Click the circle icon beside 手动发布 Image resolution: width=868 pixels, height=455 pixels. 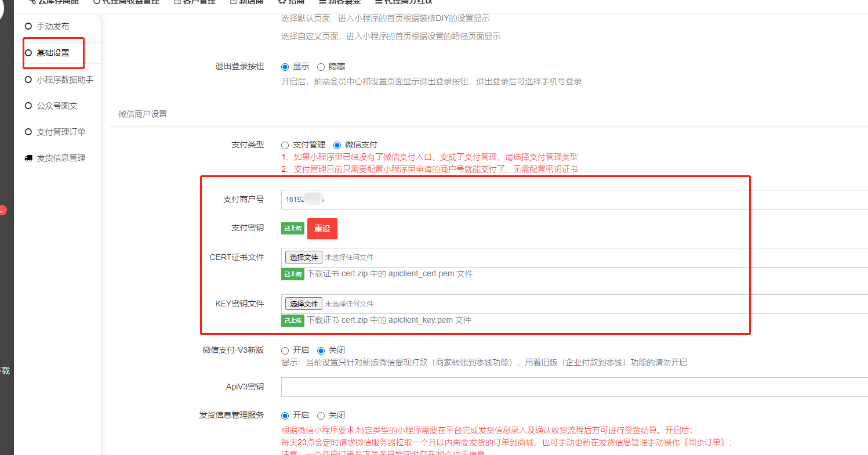click(x=28, y=26)
